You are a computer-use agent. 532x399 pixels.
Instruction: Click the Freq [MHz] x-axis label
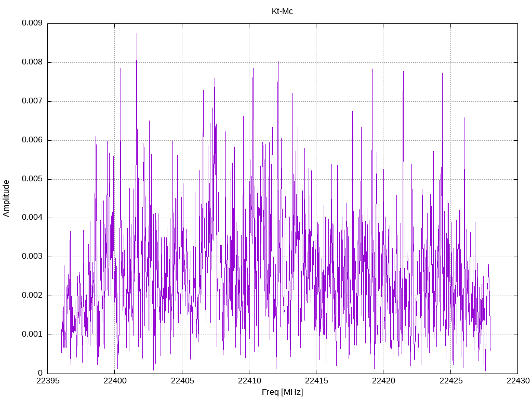pyautogui.click(x=282, y=392)
